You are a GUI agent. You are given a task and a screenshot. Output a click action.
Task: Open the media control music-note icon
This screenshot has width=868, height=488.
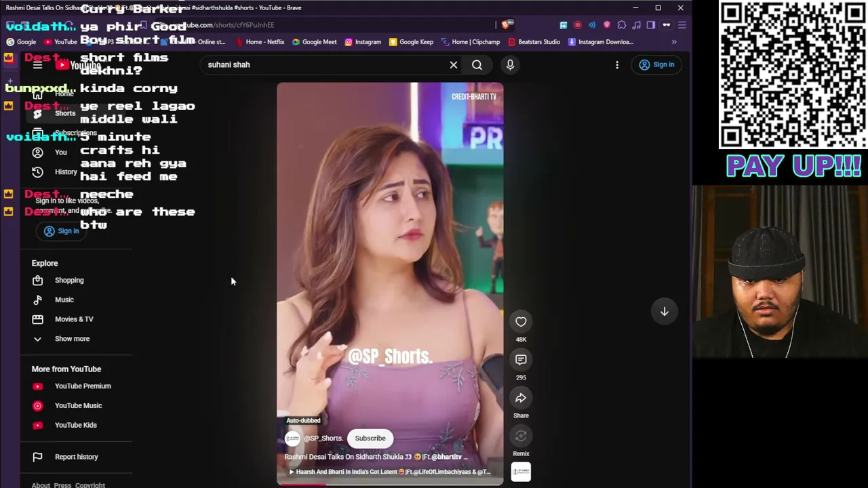coord(636,25)
